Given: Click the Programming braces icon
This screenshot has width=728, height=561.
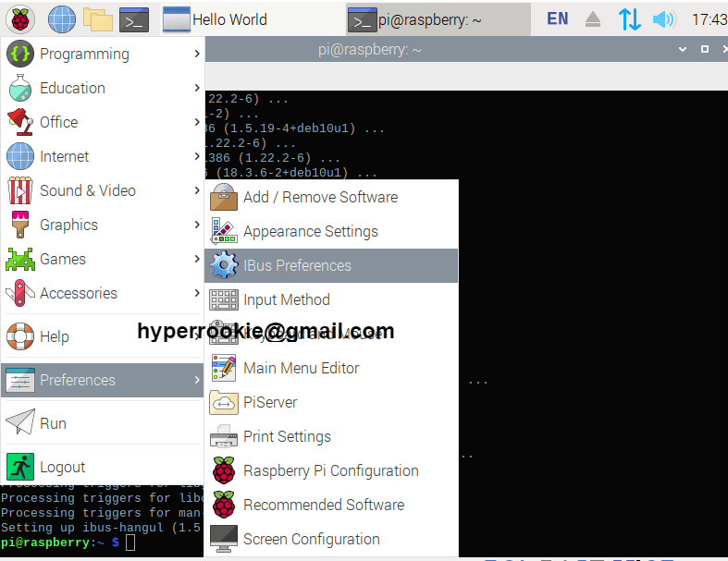Looking at the screenshot, I should 20,54.
